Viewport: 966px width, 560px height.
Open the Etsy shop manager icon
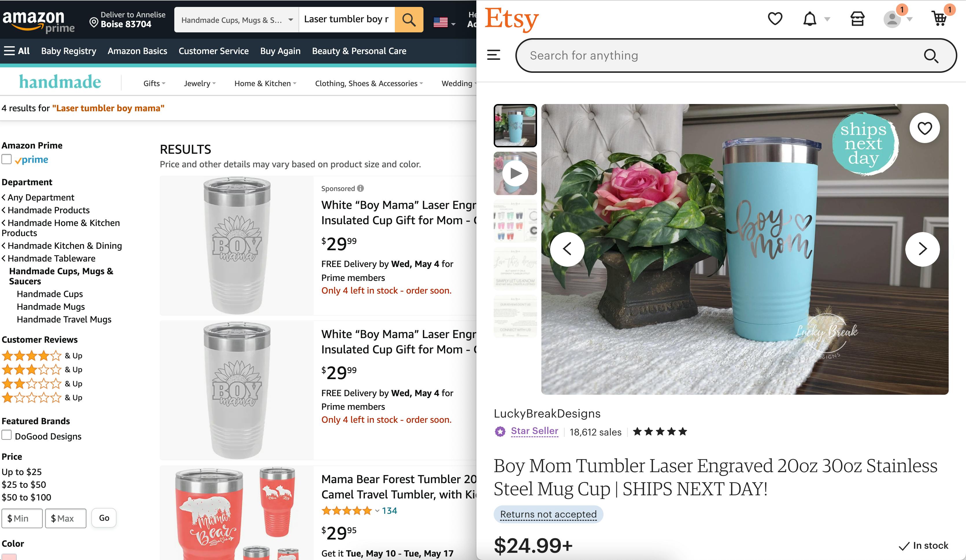coord(858,19)
